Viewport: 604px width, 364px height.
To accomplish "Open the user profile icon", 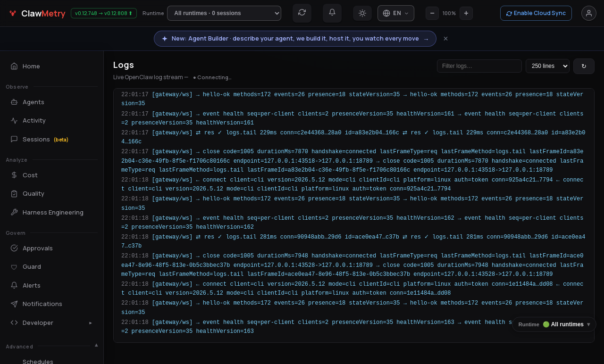I will (589, 13).
